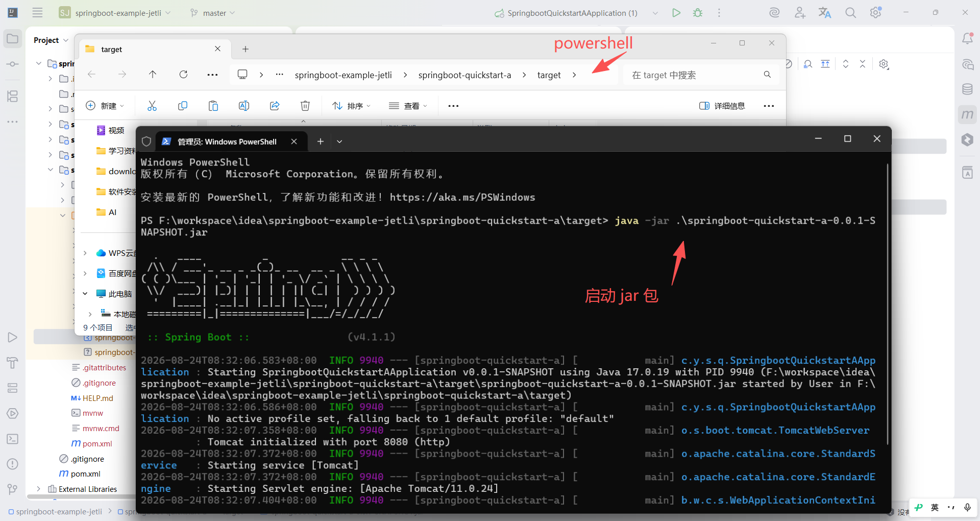980x521 pixels.
Task: Open PowerShell new tab profile dropdown
Action: click(339, 141)
